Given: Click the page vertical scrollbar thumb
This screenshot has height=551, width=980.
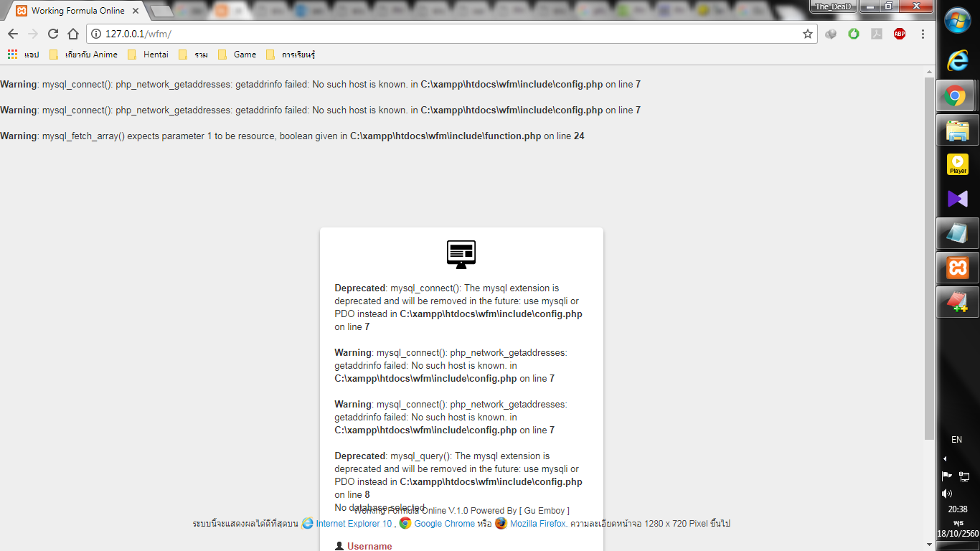Looking at the screenshot, I should tap(930, 258).
